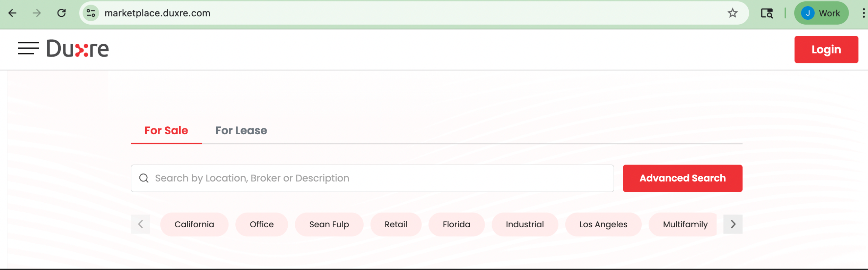Open the Work profile menu
Screen dimensions: 868x270
(821, 13)
